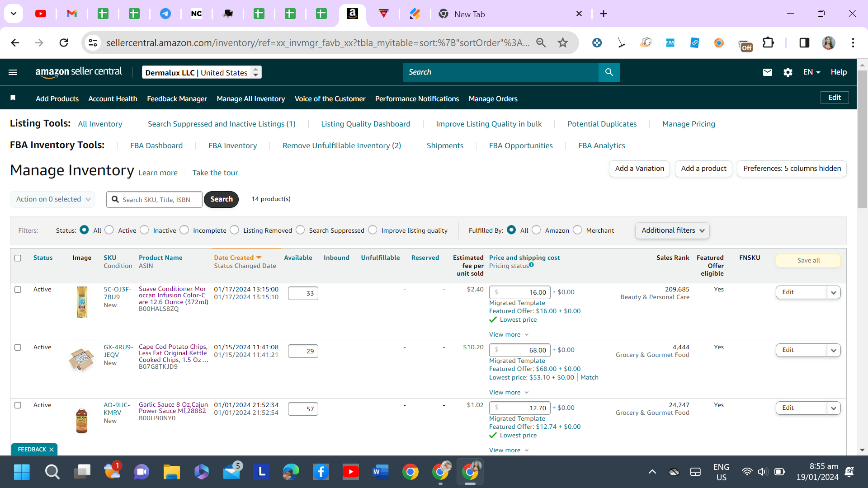Viewport: 868px width, 488px height.
Task: Open Edit dropdown arrow for Cape Cod Chips
Action: click(834, 350)
